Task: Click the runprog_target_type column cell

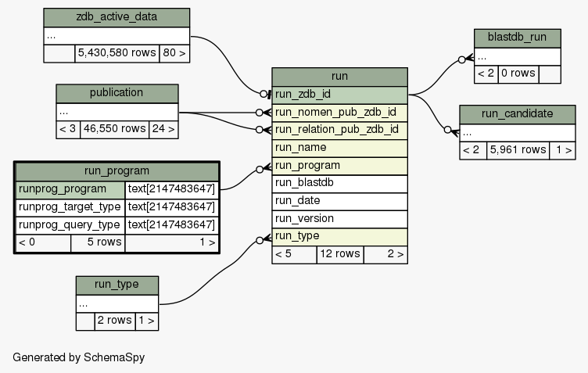Action: point(70,207)
